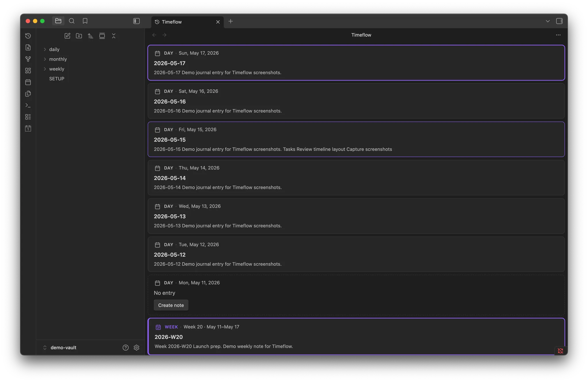The width and height of the screenshot is (588, 382).
Task: Click the Timeflow view header title
Action: [x=361, y=35]
